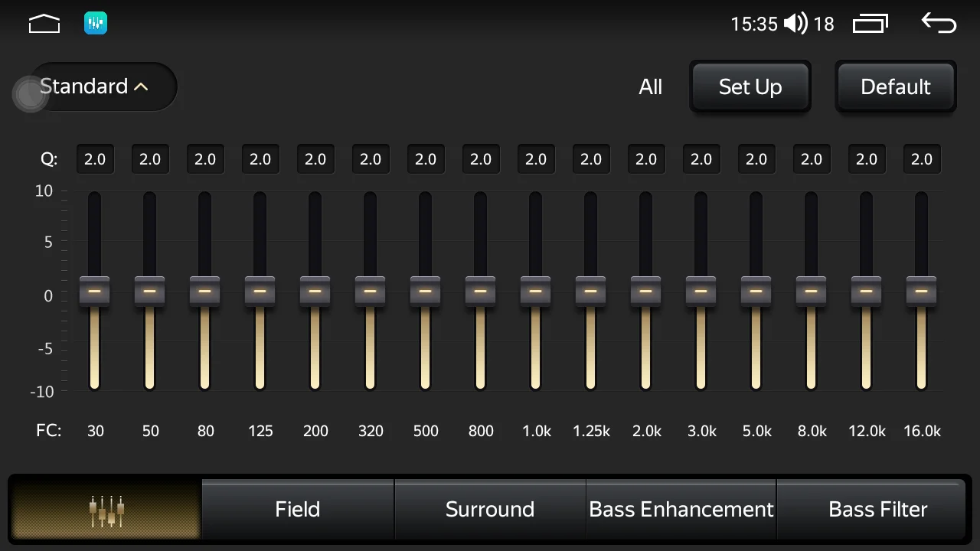Click the 800 Hz band slider handle
The height and width of the screenshot is (551, 980).
[x=481, y=292]
